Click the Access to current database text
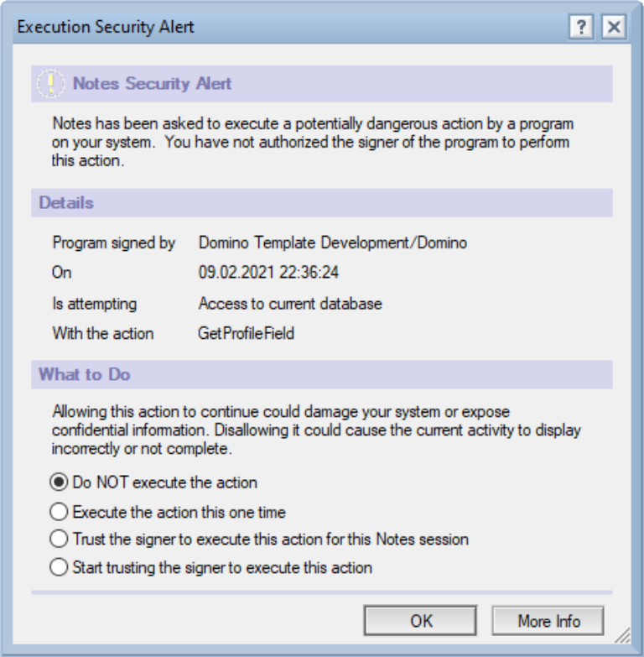Viewport: 644px width, 657px height. [290, 304]
